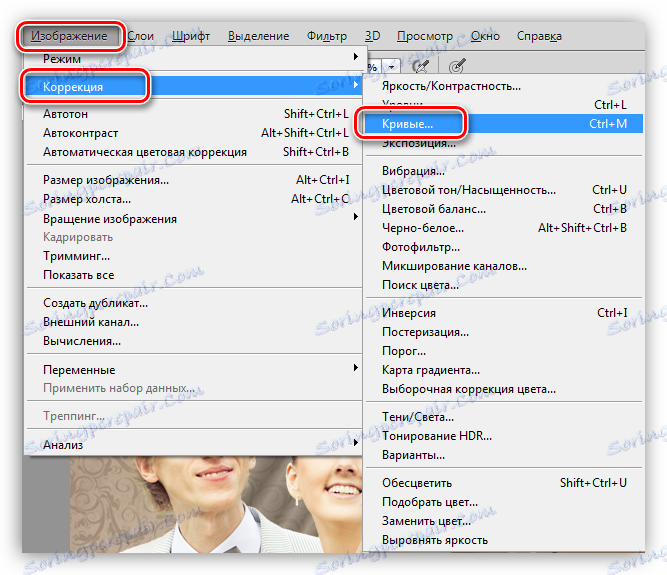Open Вибрация adjustment
This screenshot has height=575, width=667.
pyautogui.click(x=504, y=171)
